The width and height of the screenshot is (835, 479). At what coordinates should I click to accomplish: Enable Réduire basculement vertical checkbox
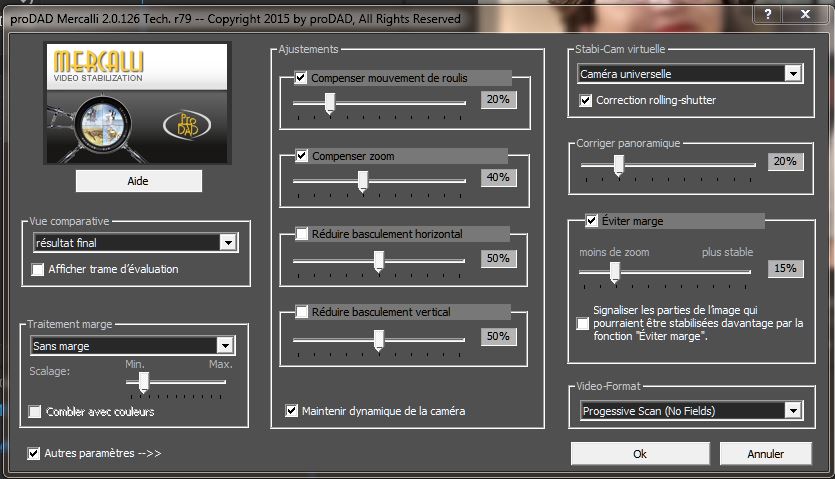[301, 312]
